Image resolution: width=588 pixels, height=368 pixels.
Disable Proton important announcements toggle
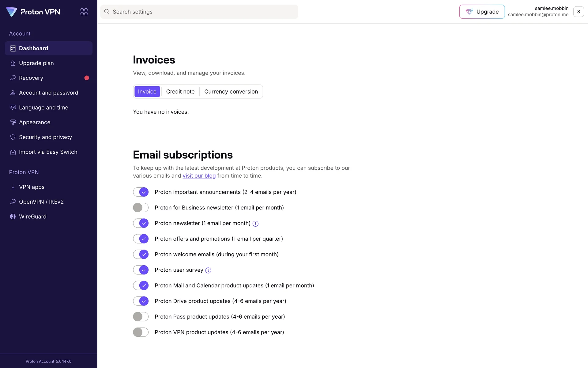[x=141, y=192]
